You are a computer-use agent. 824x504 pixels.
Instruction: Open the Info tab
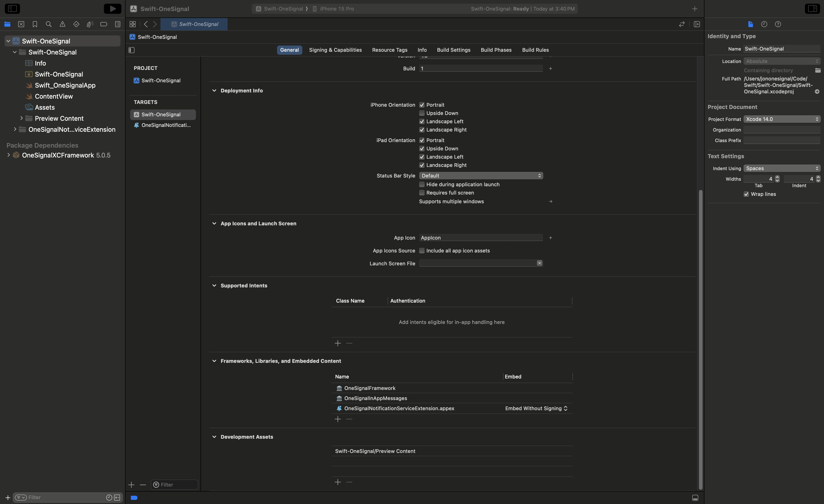[x=422, y=50]
